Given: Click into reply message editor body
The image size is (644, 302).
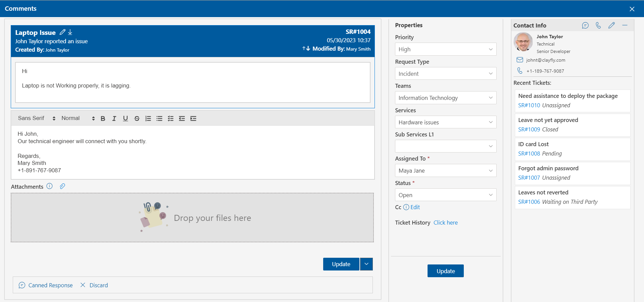Looking at the screenshot, I should point(193,153).
